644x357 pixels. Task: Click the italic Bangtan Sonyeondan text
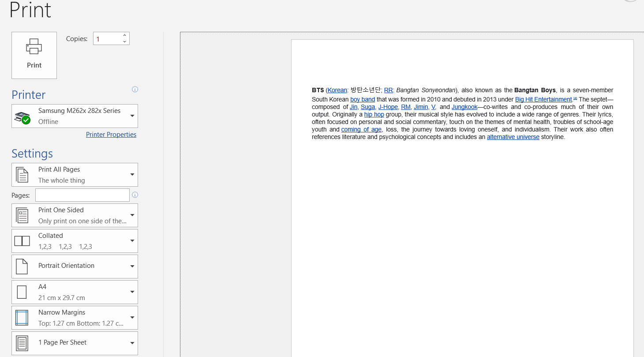pos(426,90)
